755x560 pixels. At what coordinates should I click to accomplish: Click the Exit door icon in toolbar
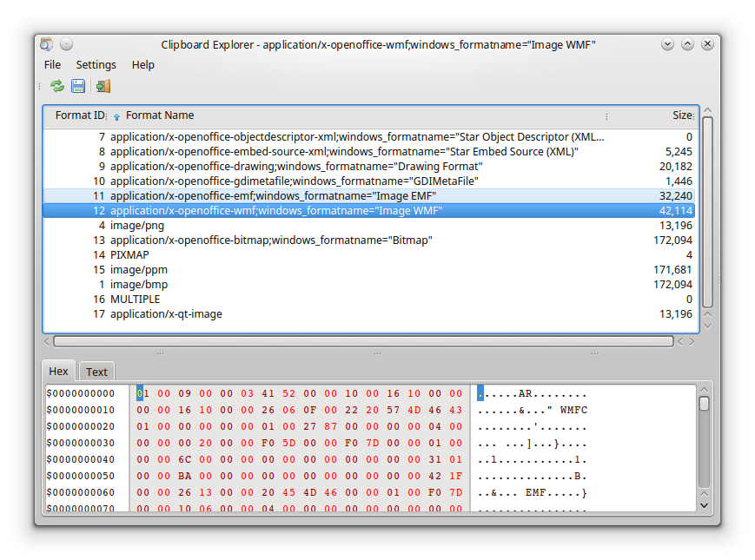(x=103, y=86)
